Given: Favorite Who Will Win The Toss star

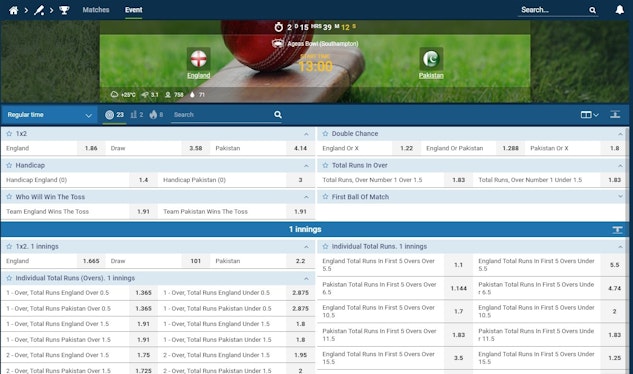Looking at the screenshot, I should pos(9,197).
